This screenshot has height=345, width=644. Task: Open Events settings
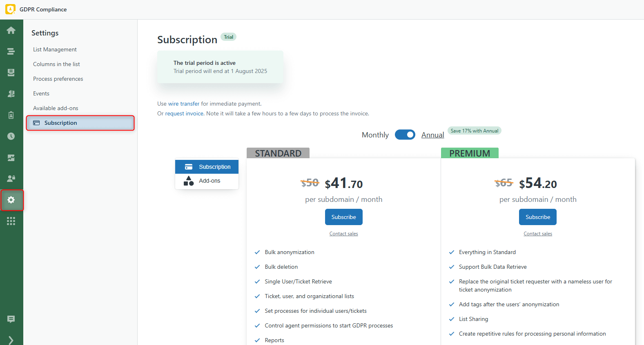click(x=41, y=93)
